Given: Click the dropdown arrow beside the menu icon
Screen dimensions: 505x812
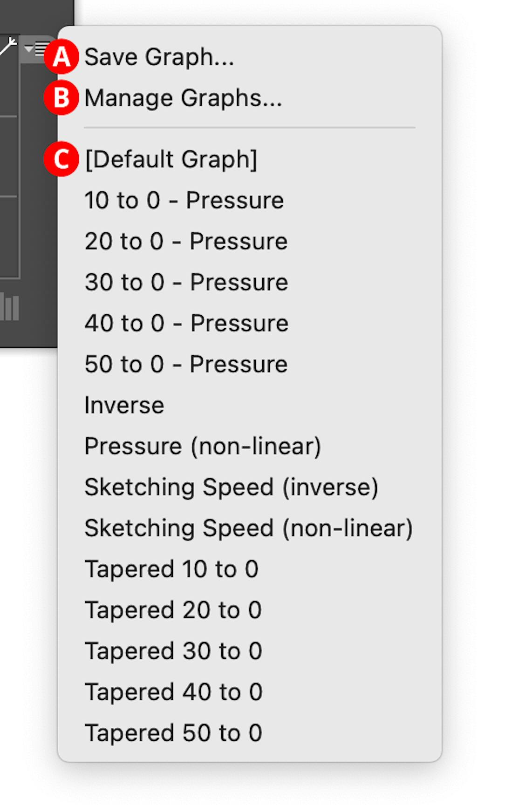Looking at the screenshot, I should [x=28, y=48].
